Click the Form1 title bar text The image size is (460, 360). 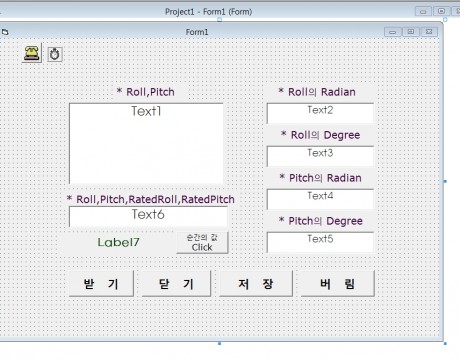pos(197,32)
